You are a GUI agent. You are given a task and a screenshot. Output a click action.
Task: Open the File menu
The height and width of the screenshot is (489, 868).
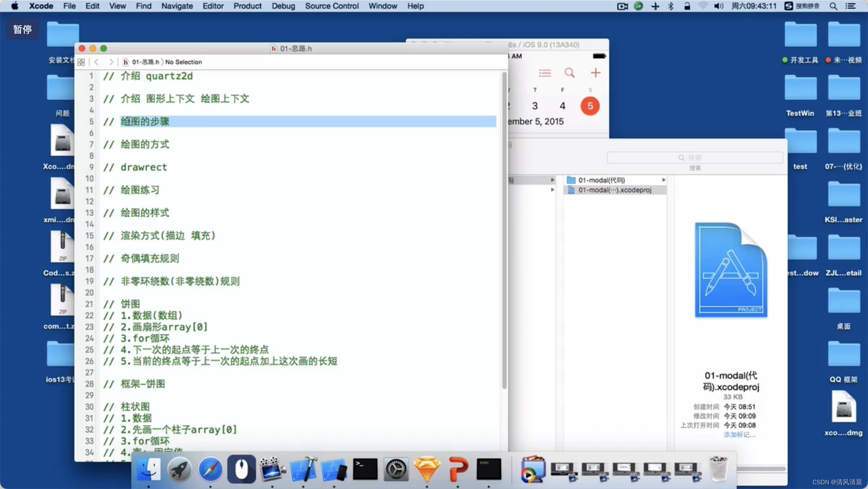(x=69, y=6)
